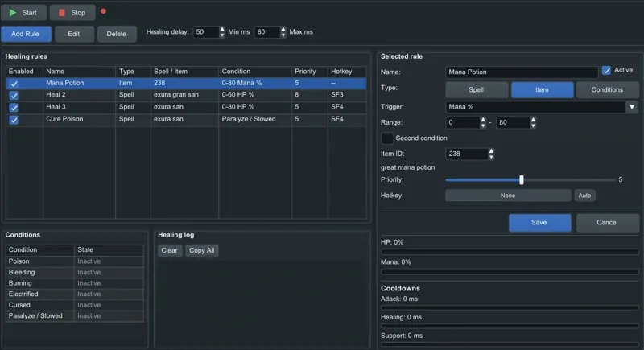
Task: Click the green Start play icon
Action: 13,13
